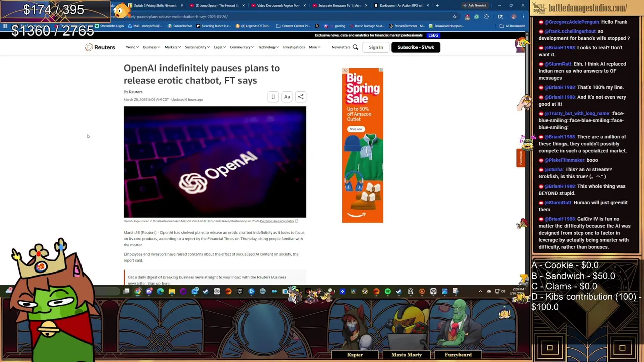Expand the Commentary dropdown
The height and width of the screenshot is (362, 644).
point(242,47)
